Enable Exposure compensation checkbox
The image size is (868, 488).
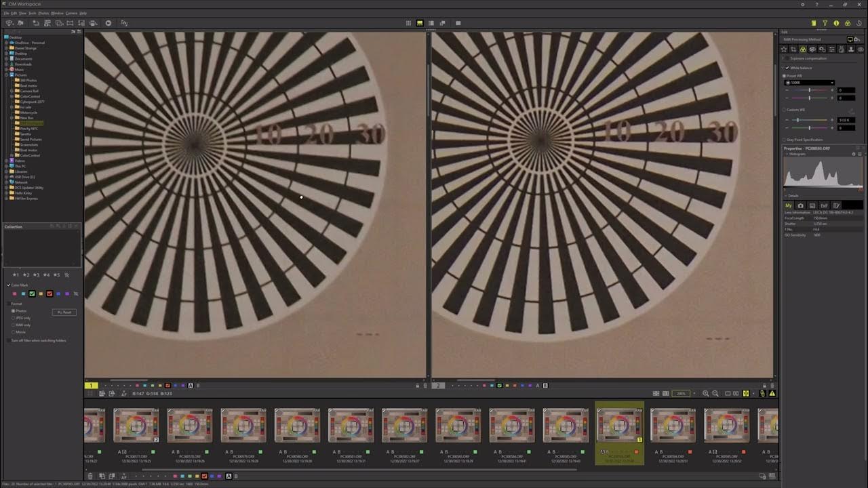tap(787, 58)
